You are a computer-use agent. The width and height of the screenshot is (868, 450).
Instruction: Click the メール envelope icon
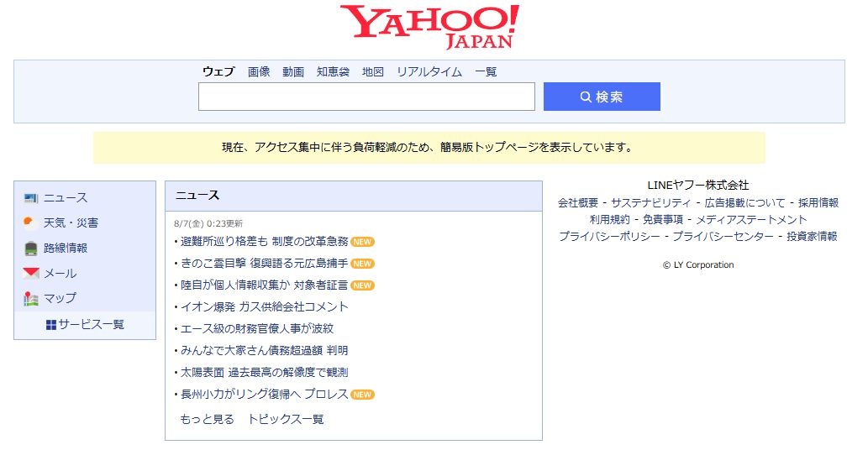point(31,273)
